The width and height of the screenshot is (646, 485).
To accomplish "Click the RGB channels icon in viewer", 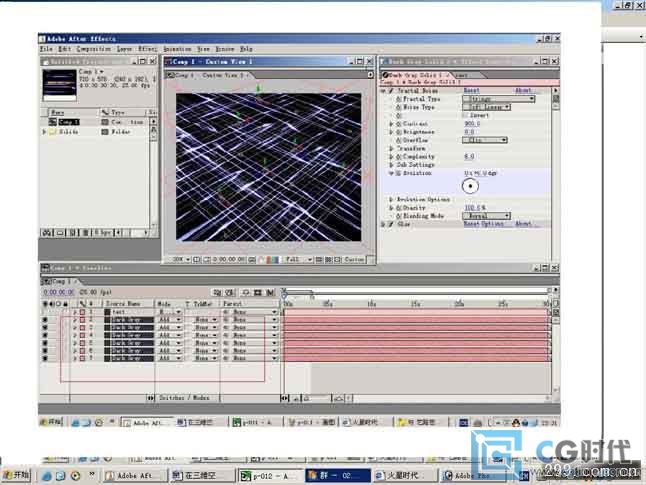I will click(273, 260).
